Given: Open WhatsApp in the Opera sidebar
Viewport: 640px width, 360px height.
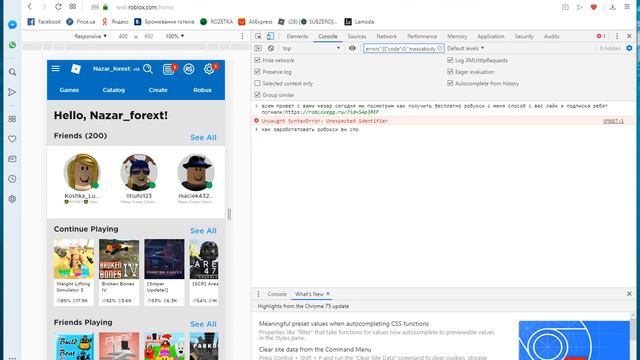Looking at the screenshot, I should pos(12,45).
